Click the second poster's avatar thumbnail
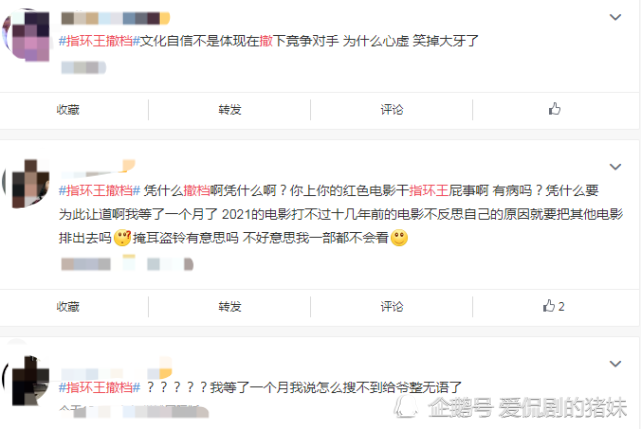The image size is (641, 429). coord(26,184)
